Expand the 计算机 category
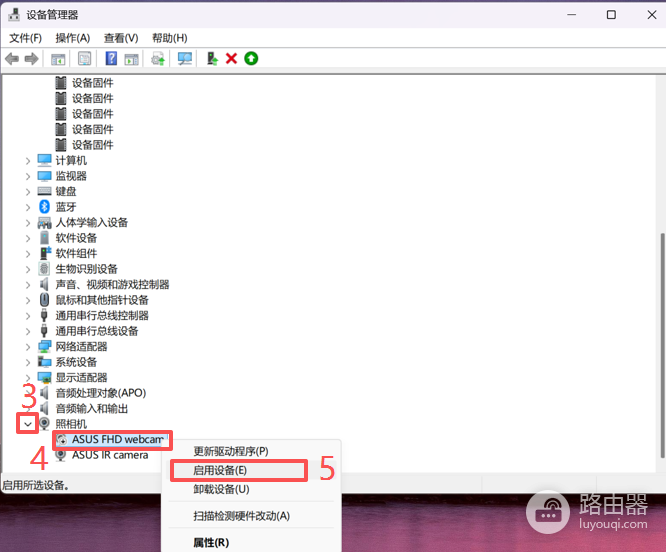 28,161
